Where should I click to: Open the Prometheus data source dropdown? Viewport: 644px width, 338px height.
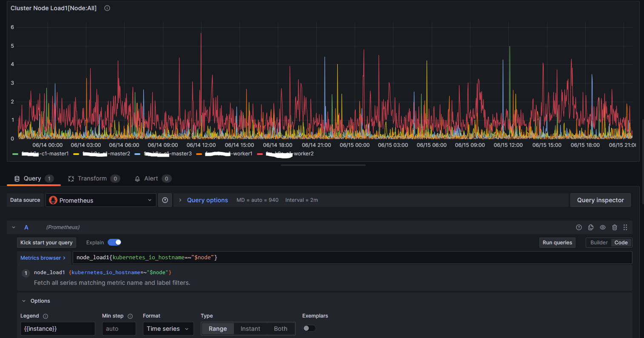[101, 200]
